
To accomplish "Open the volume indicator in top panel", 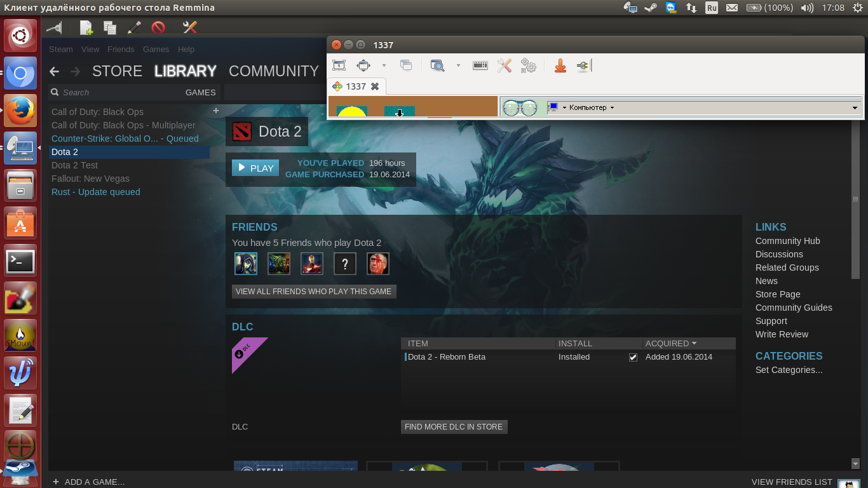I will (x=807, y=8).
